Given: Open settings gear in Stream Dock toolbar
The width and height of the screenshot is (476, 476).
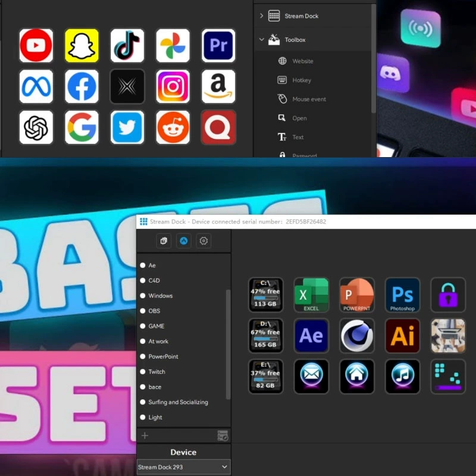Looking at the screenshot, I should pos(203,241).
